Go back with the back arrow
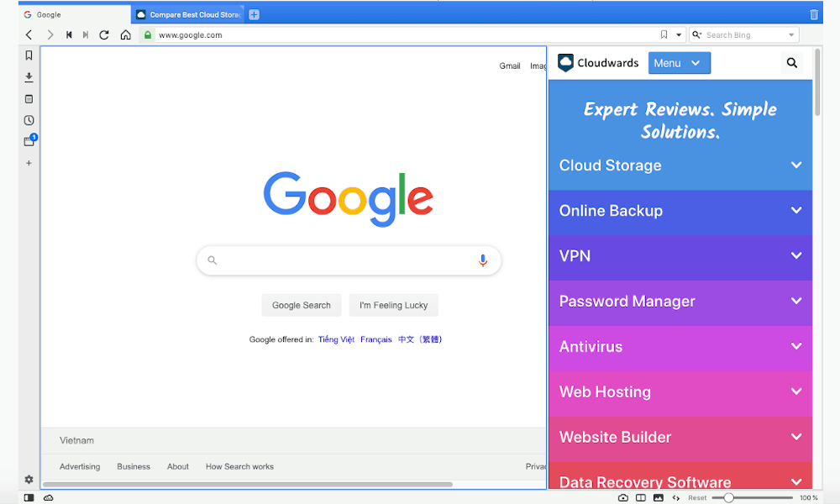840x504 pixels. pyautogui.click(x=29, y=34)
